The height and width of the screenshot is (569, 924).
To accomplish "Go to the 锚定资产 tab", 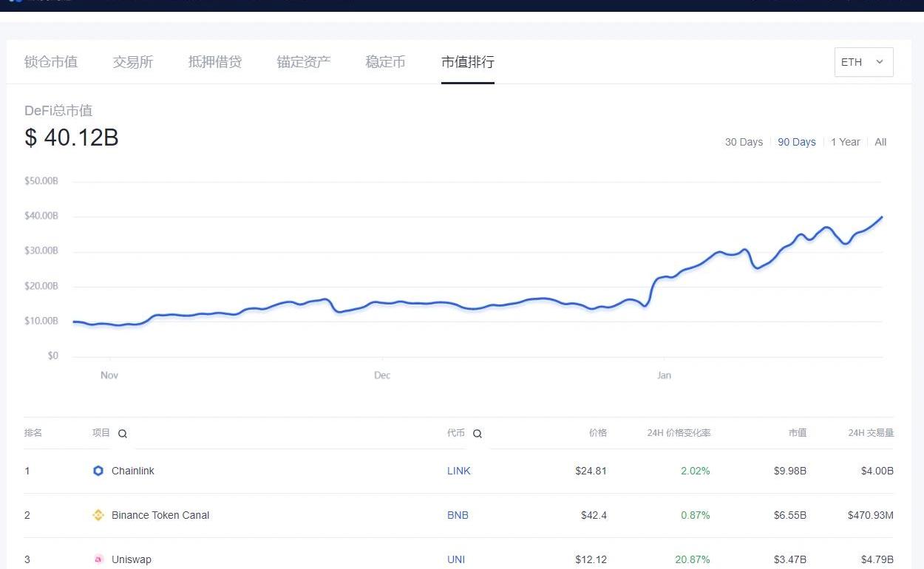I will [x=304, y=62].
